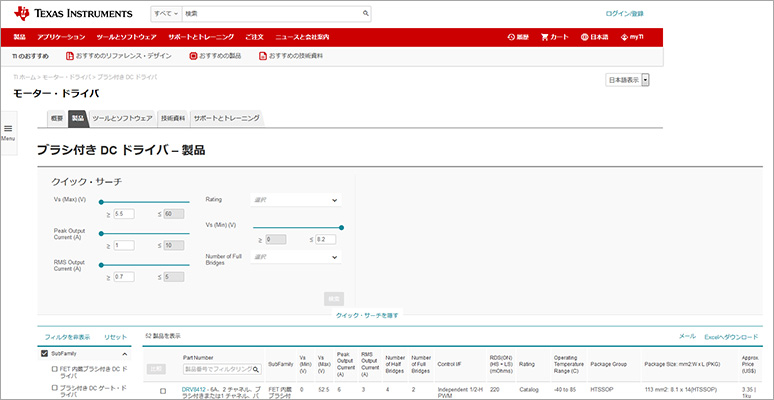Open the 日本語表示 language dropdown
The image size is (774, 400).
(x=627, y=80)
